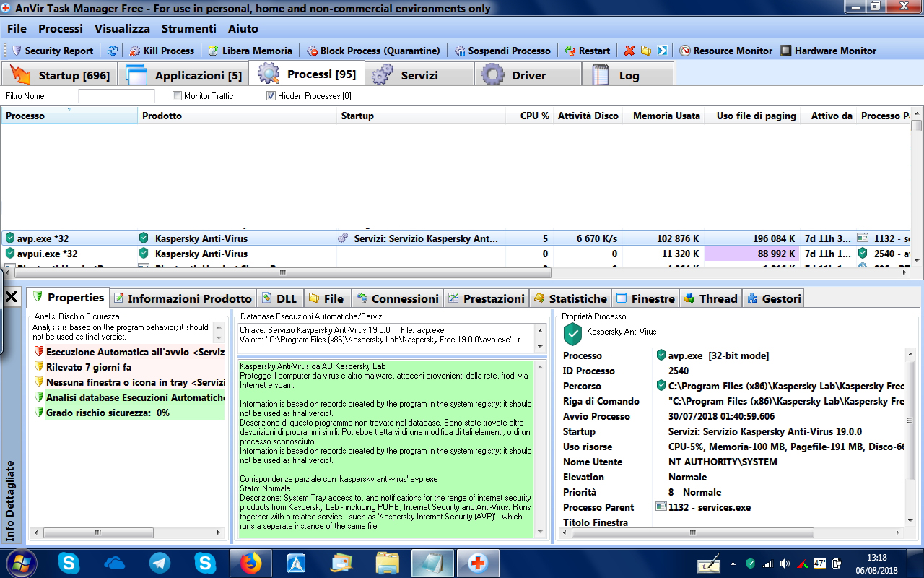Switch to the Applicazioni [5] tab

(183, 75)
